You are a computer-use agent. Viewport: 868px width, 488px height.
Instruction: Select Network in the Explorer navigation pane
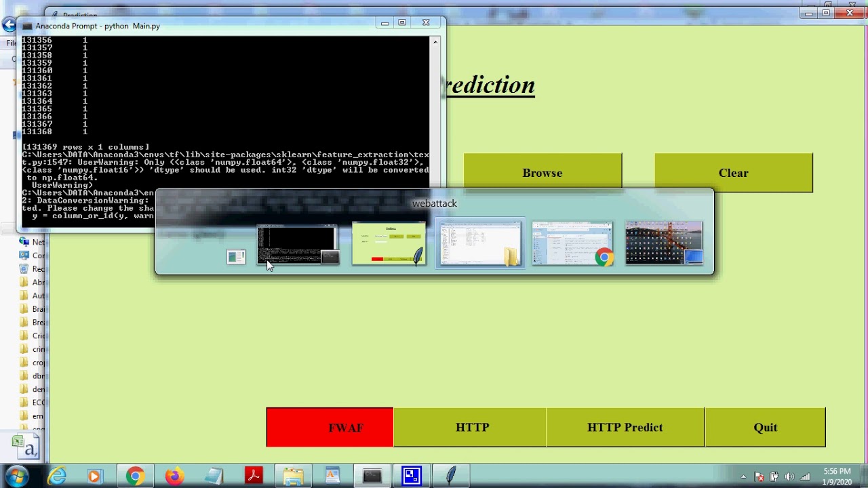pyautogui.click(x=32, y=242)
